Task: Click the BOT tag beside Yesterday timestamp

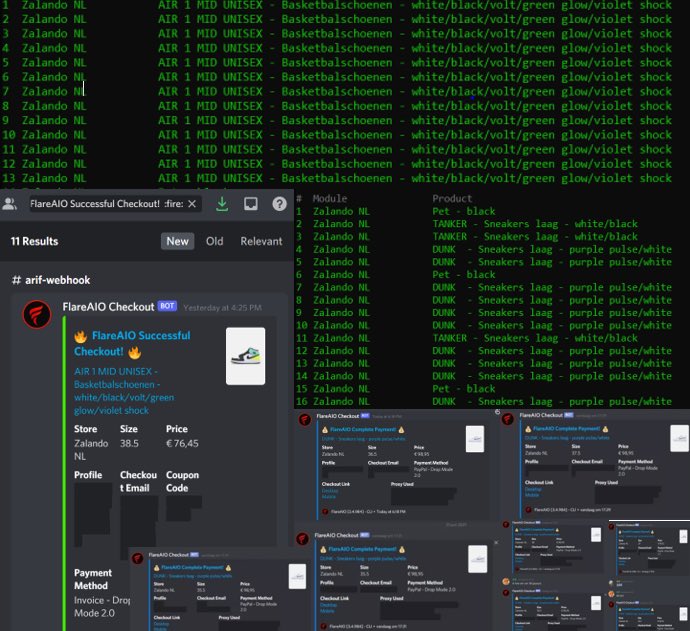Action: [167, 306]
